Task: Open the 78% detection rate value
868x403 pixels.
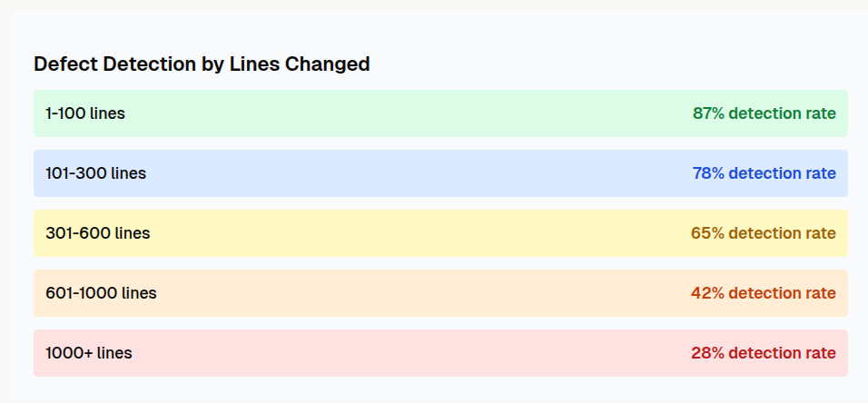Action: coord(764,173)
